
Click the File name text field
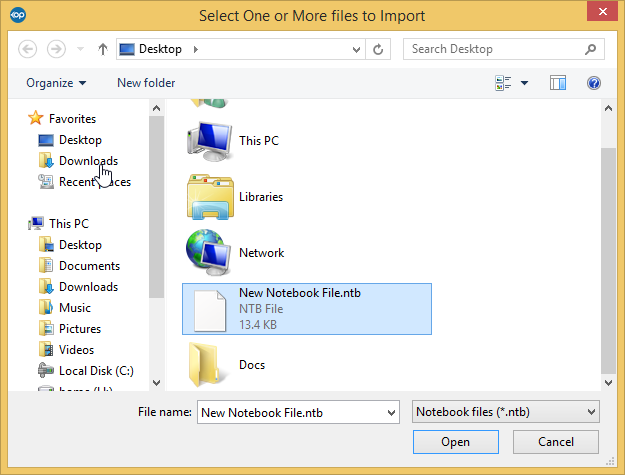pyautogui.click(x=298, y=412)
